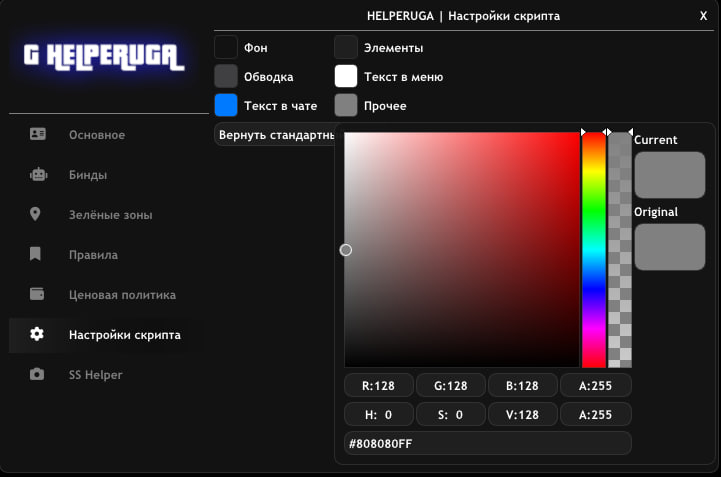Go to Зелёные зоны
This screenshot has width=721, height=477.
(109, 215)
